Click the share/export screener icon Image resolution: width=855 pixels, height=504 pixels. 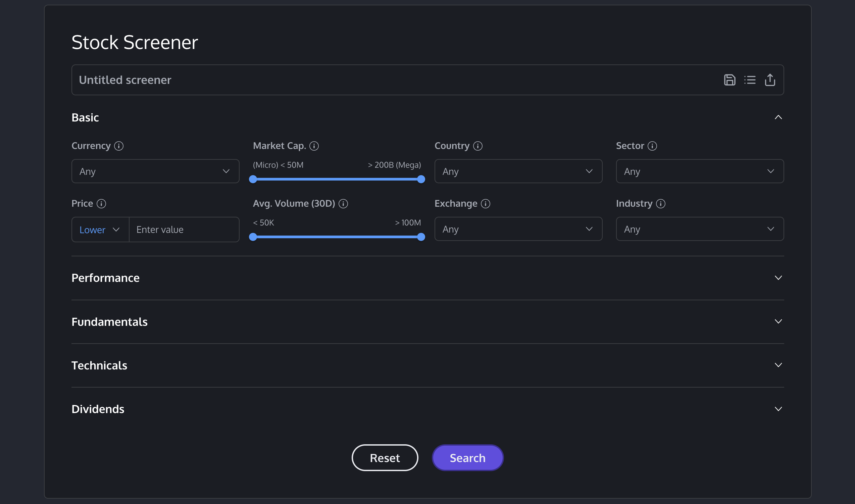pyautogui.click(x=770, y=80)
